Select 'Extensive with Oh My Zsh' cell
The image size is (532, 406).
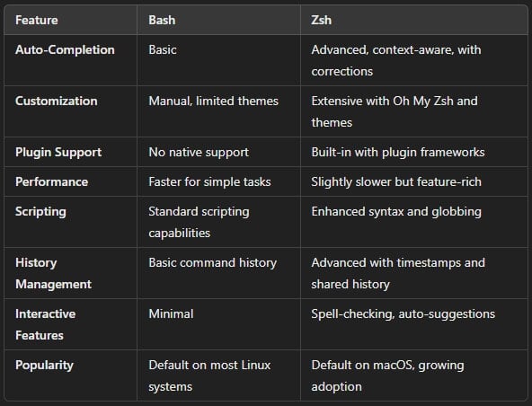[x=395, y=111]
